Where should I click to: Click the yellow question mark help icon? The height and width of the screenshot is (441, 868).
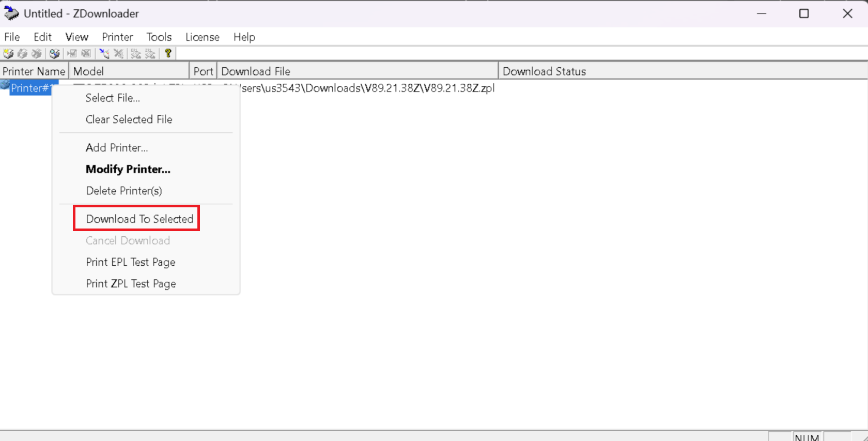click(x=168, y=53)
